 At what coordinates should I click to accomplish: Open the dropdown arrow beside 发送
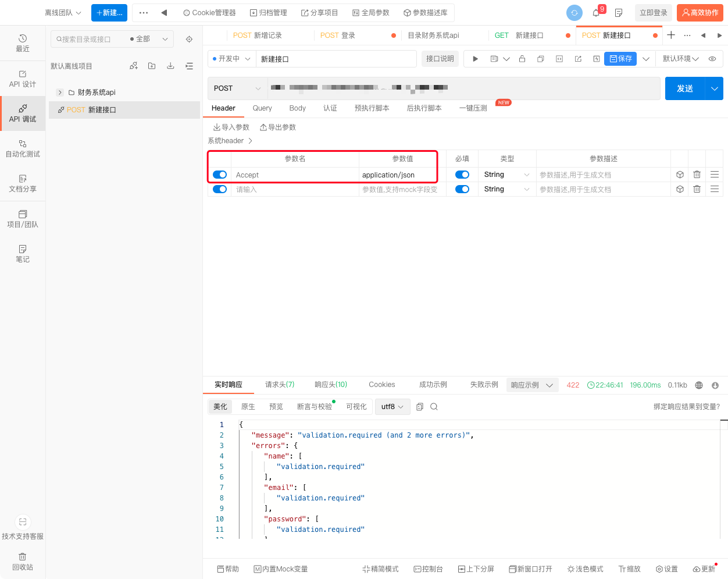point(714,88)
